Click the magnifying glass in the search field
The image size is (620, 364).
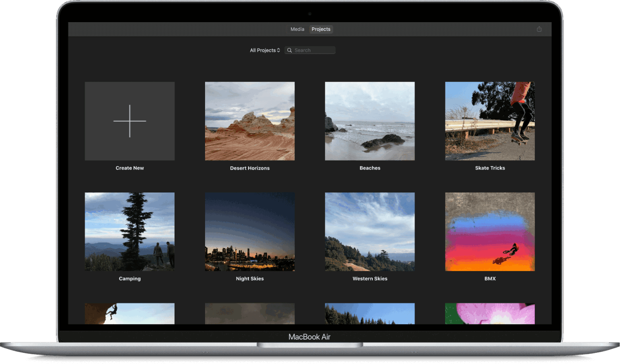(x=290, y=50)
